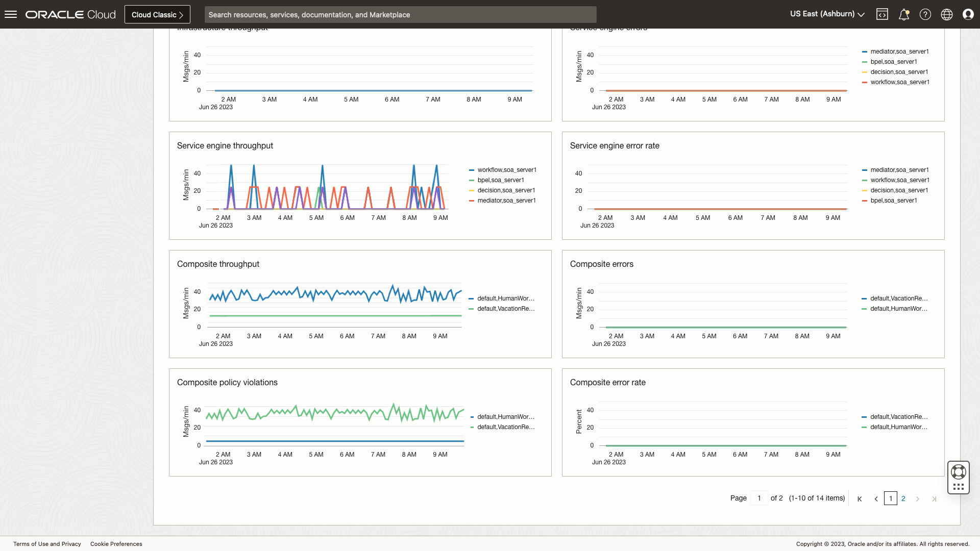Change region language via the globe icon
Image resolution: width=980 pixels, height=551 pixels.
click(947, 14)
